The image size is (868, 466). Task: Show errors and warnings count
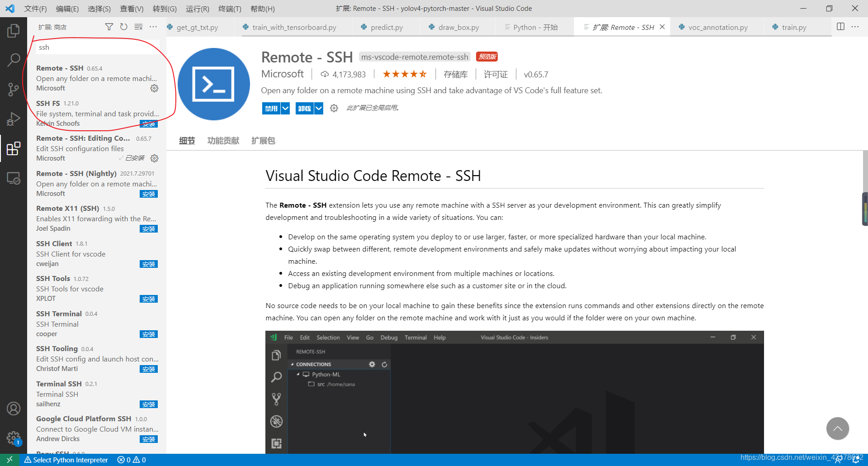(132, 460)
